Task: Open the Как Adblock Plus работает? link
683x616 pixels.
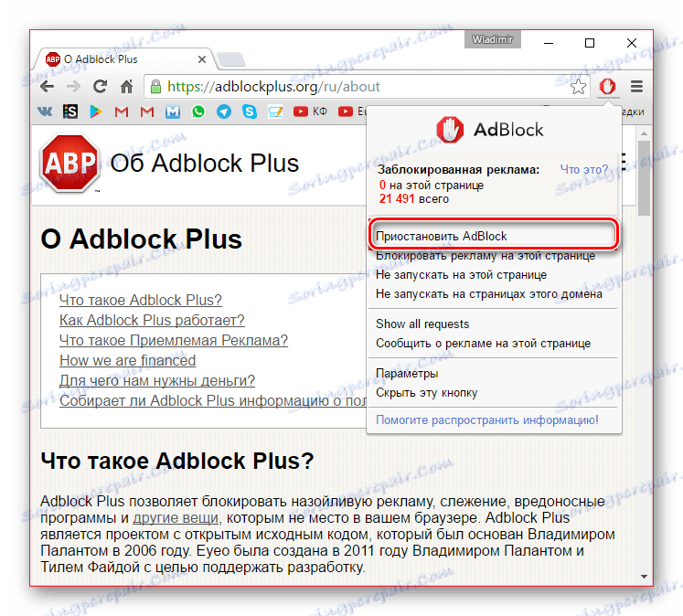Action: pyautogui.click(x=152, y=320)
